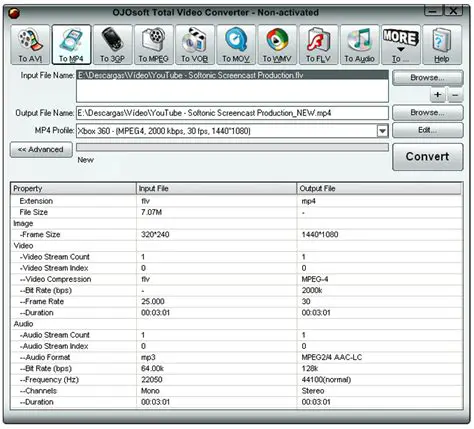Click the mp3 input audio format

pos(148,357)
